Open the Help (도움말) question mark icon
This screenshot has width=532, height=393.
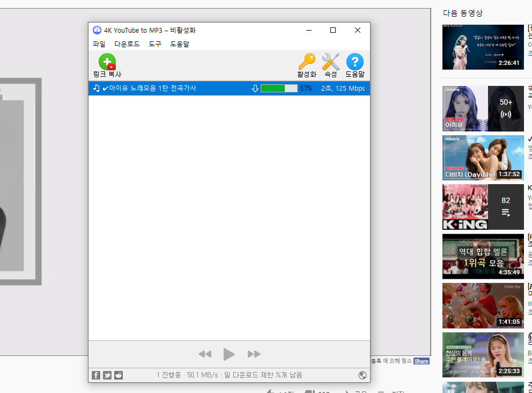coord(355,65)
